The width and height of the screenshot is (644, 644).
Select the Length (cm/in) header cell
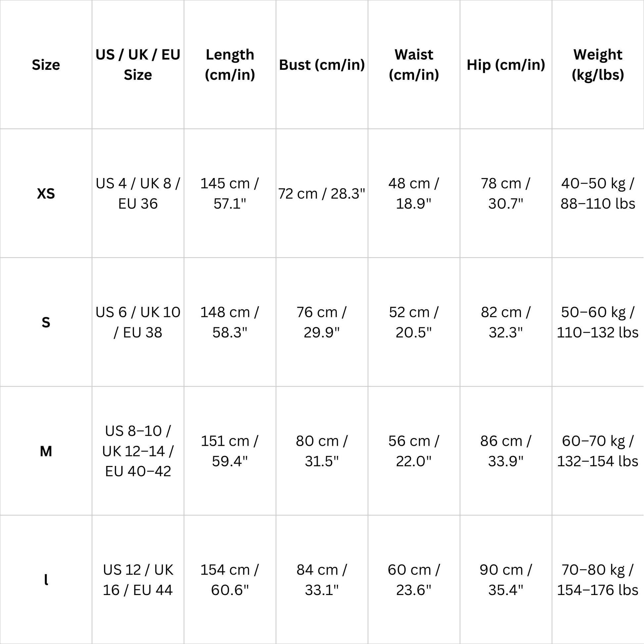tap(230, 65)
